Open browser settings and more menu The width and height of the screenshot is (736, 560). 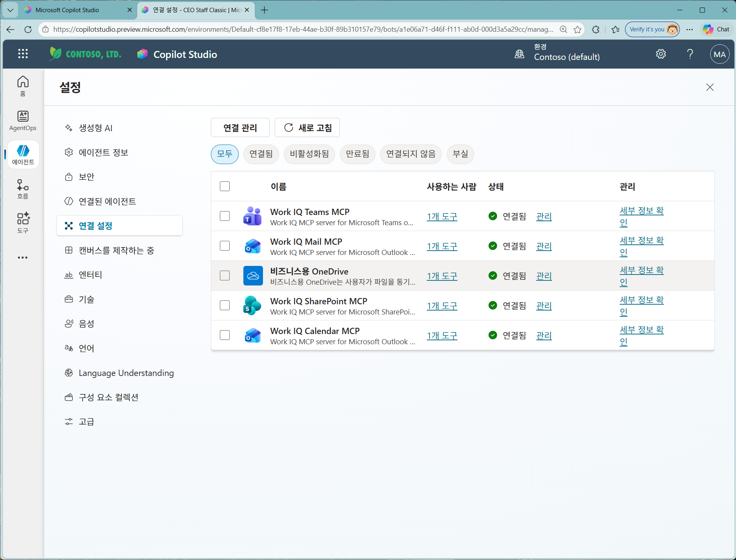point(689,29)
